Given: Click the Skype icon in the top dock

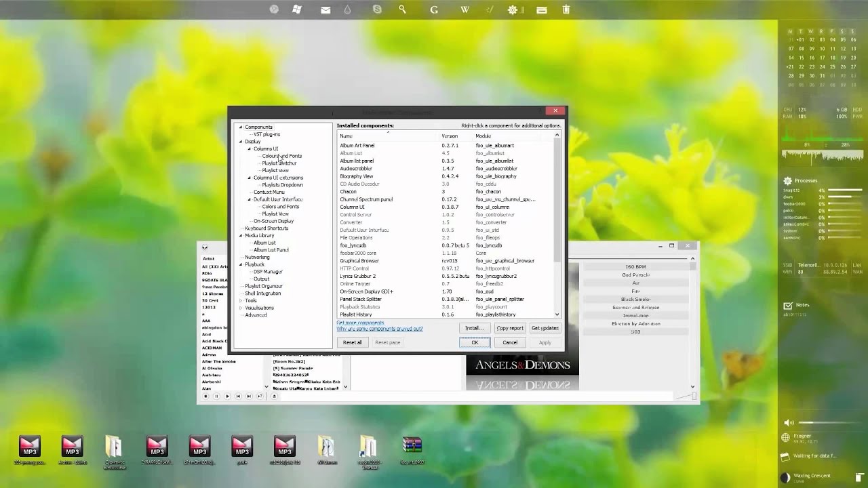Looking at the screenshot, I should (377, 9).
